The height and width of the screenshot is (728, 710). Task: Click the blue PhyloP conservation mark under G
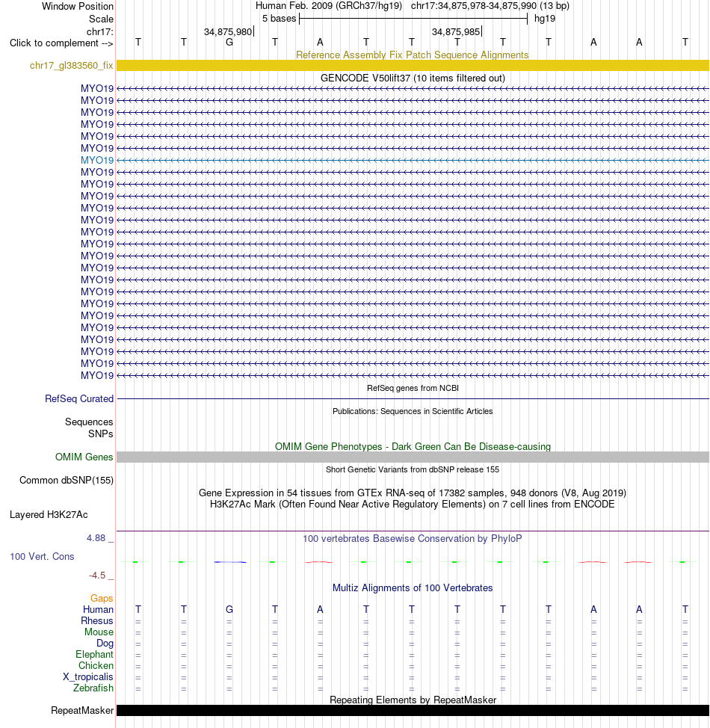click(x=230, y=562)
